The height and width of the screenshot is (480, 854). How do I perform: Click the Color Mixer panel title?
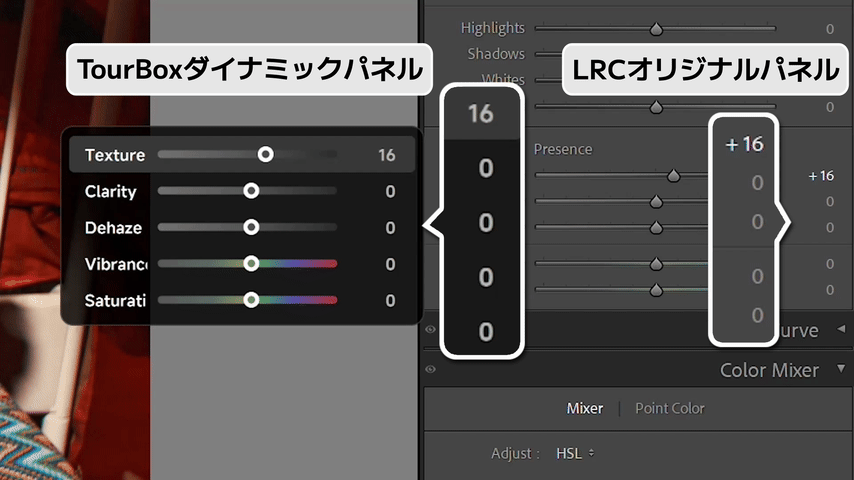(x=769, y=370)
